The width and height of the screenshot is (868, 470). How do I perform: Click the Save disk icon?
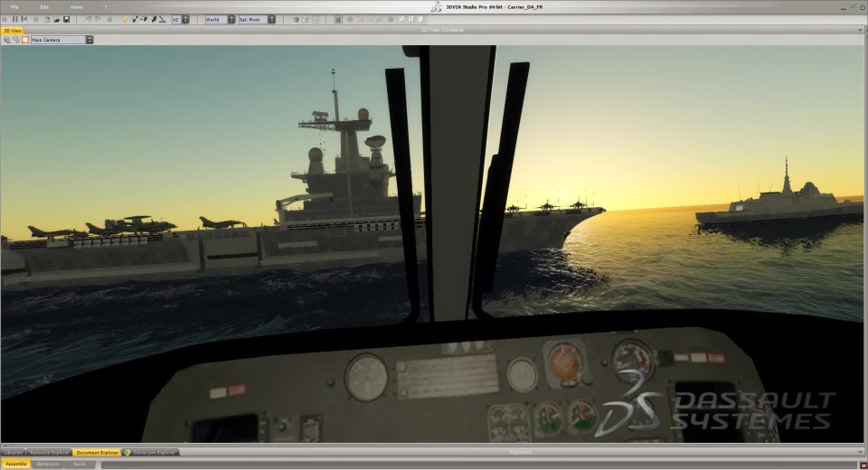click(66, 19)
